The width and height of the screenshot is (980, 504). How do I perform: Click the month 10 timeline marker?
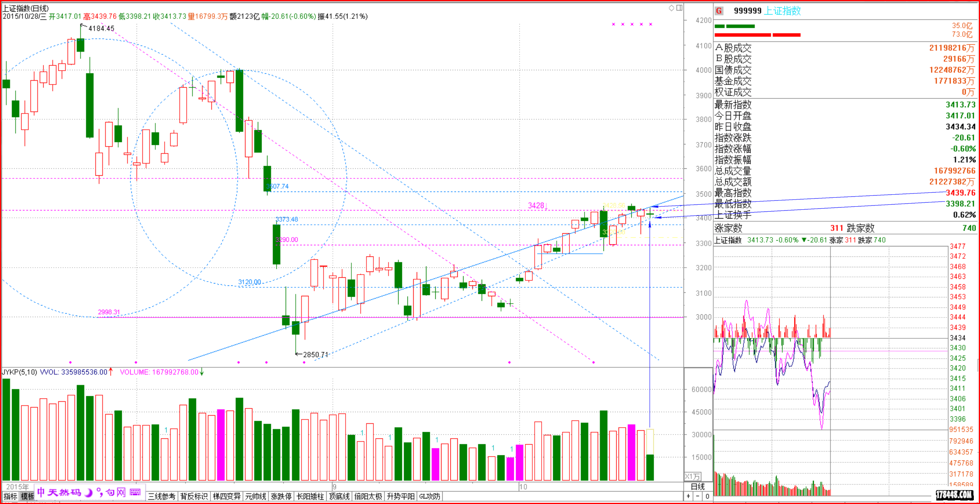pyautogui.click(x=523, y=487)
